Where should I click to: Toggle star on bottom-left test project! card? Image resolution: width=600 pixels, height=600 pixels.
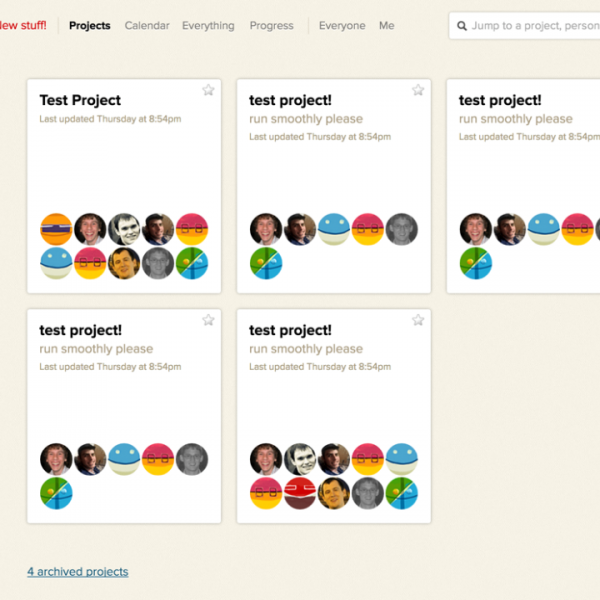coord(208,320)
